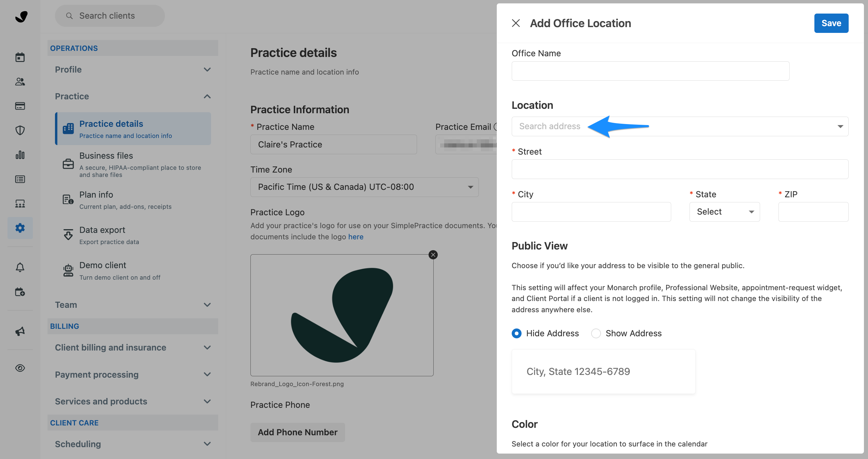Open Practice details menu item
Screen dimensions: 868x459
click(x=133, y=129)
